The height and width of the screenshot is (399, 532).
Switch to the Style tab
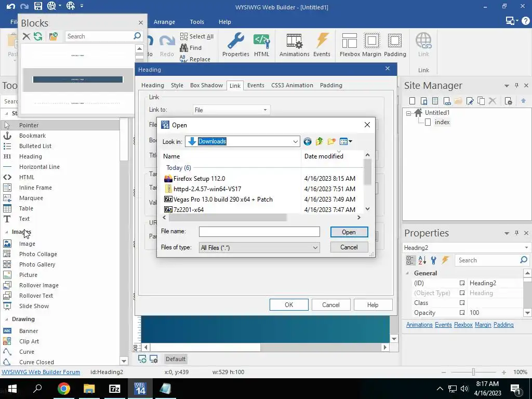(177, 85)
